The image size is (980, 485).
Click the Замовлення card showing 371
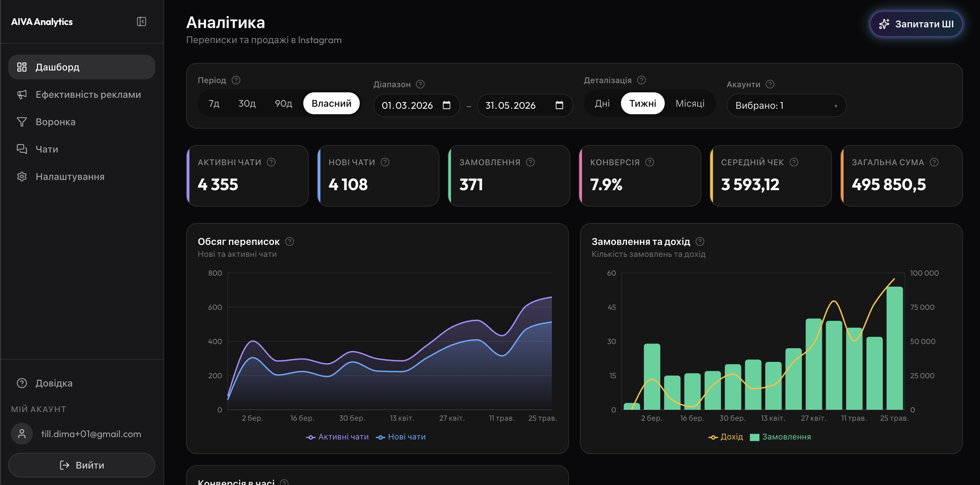[509, 176]
